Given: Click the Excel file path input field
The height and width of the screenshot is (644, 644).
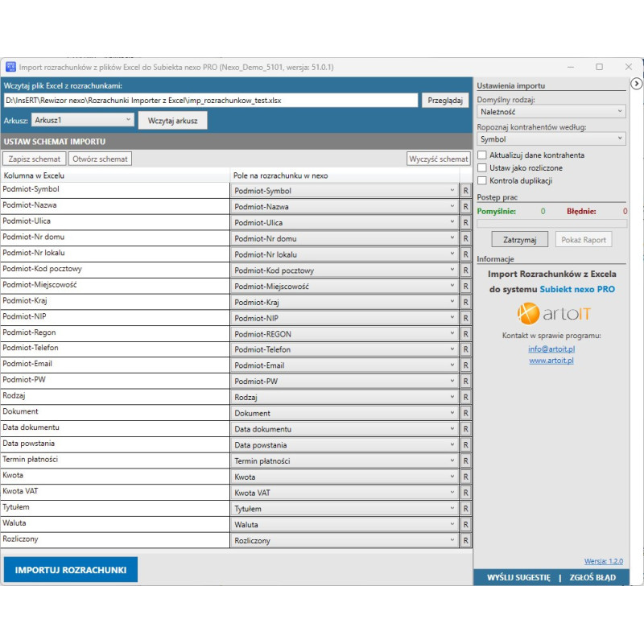Looking at the screenshot, I should (x=211, y=101).
